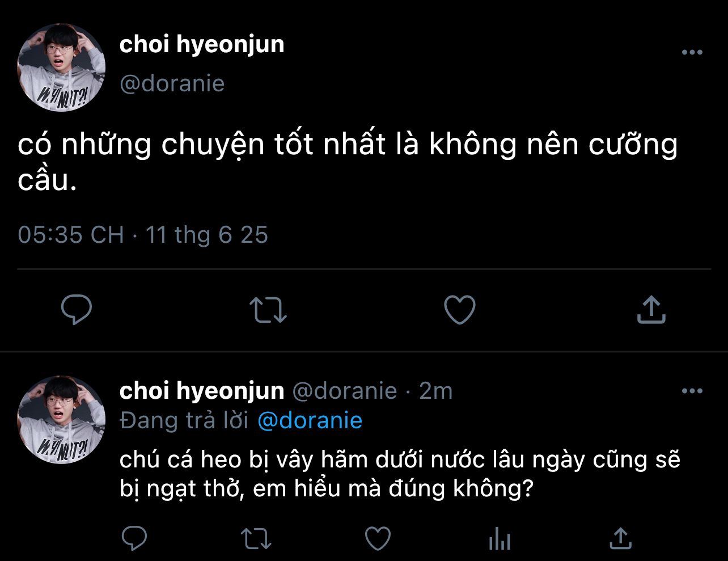Viewport: 728px width, 561px height.
Task: Open the large profile avatar on main tweet
Action: 62,68
